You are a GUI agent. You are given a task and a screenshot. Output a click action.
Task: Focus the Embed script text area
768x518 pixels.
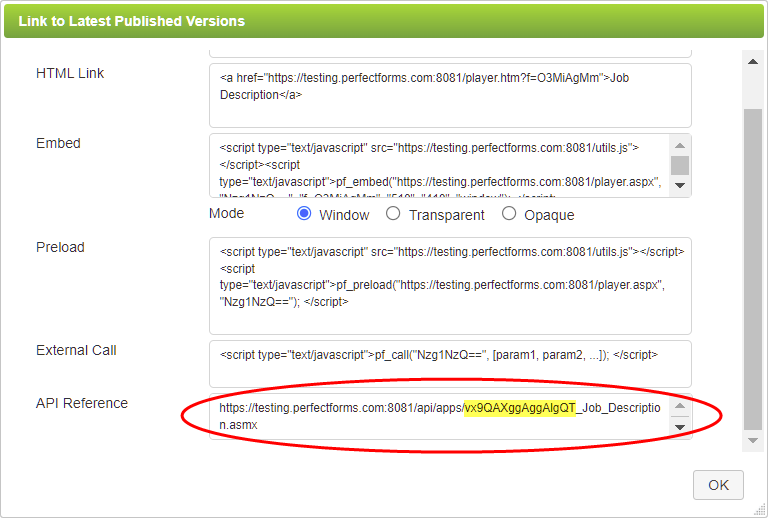439,166
